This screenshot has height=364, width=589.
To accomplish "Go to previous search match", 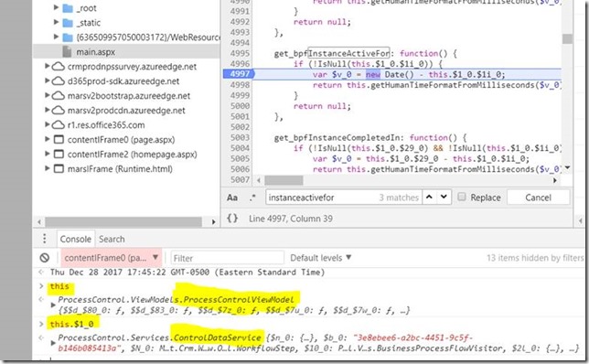I will [x=429, y=197].
